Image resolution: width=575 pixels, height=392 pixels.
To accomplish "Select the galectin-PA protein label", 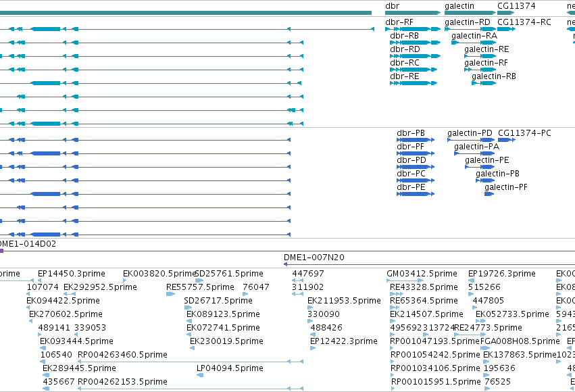I will pos(477,147).
